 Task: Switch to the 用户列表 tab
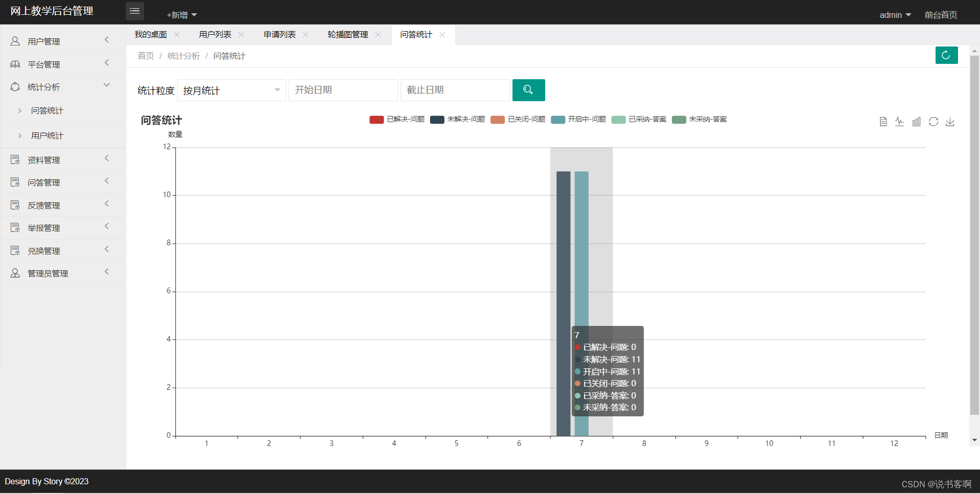click(x=215, y=35)
